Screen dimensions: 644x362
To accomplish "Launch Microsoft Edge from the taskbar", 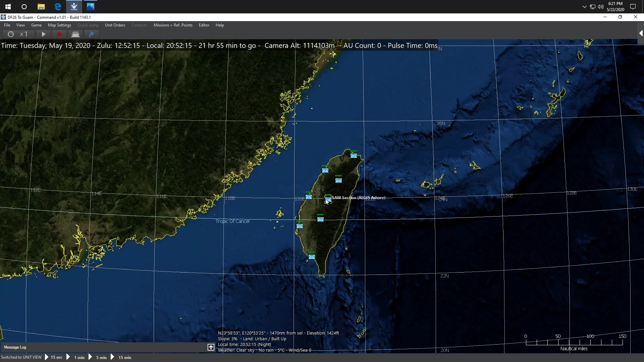I will [58, 7].
